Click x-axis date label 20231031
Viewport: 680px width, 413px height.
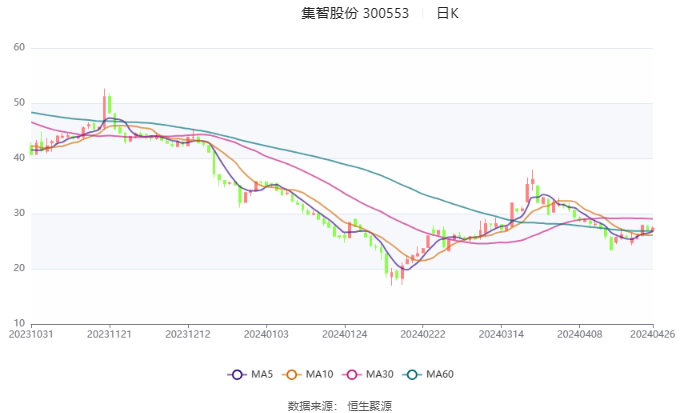pos(31,334)
